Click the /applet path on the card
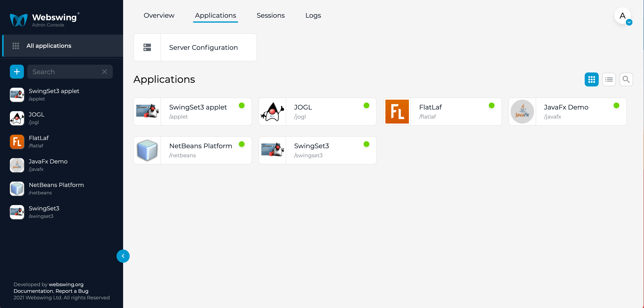Viewport: 644px width, 308px height. coord(178,117)
